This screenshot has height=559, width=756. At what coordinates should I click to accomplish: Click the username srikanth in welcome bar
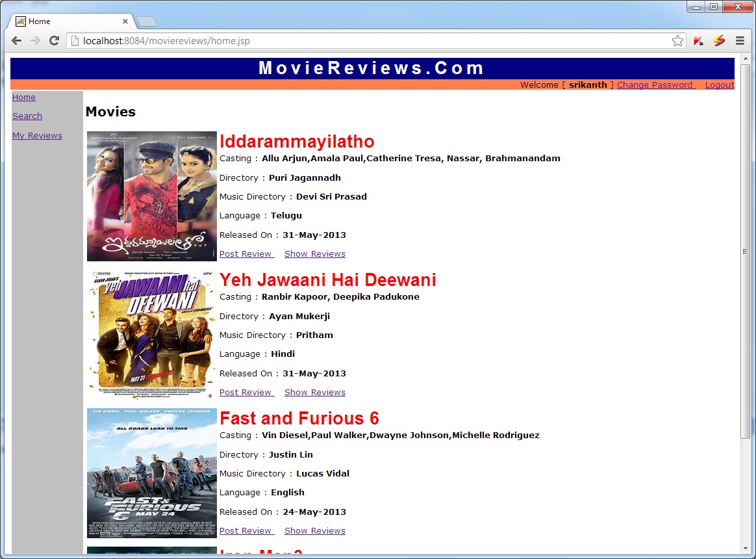pyautogui.click(x=588, y=84)
